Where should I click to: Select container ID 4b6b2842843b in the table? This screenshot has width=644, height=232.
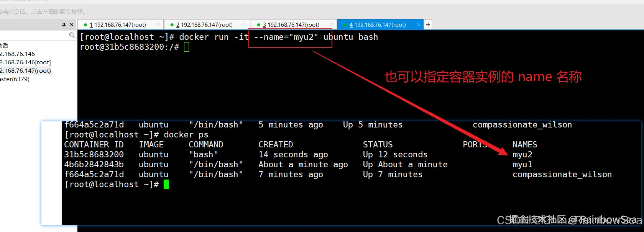94,165
